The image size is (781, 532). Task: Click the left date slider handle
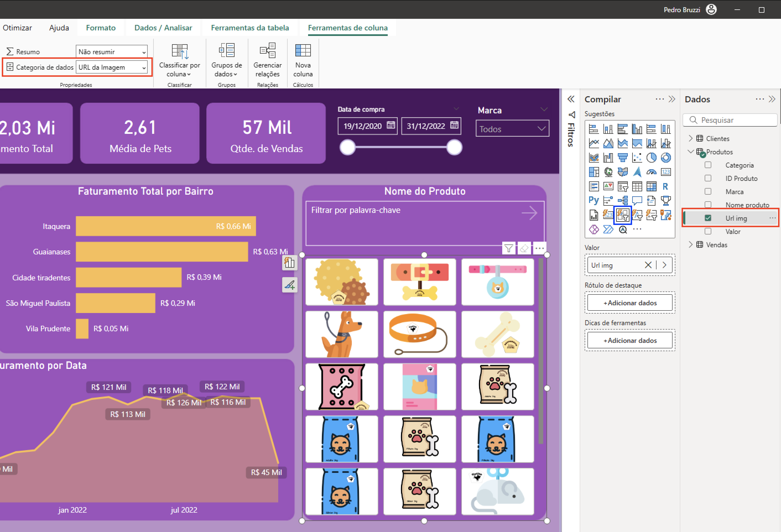pyautogui.click(x=347, y=147)
